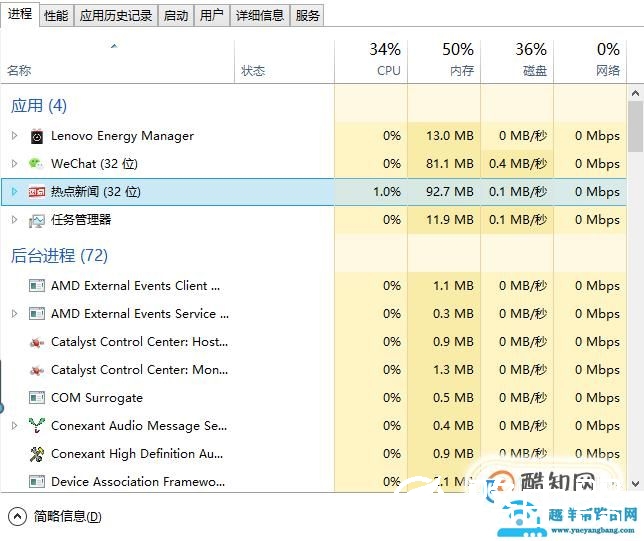The width and height of the screenshot is (644, 541).
Task: Switch to the 用户 tab
Action: tap(212, 16)
